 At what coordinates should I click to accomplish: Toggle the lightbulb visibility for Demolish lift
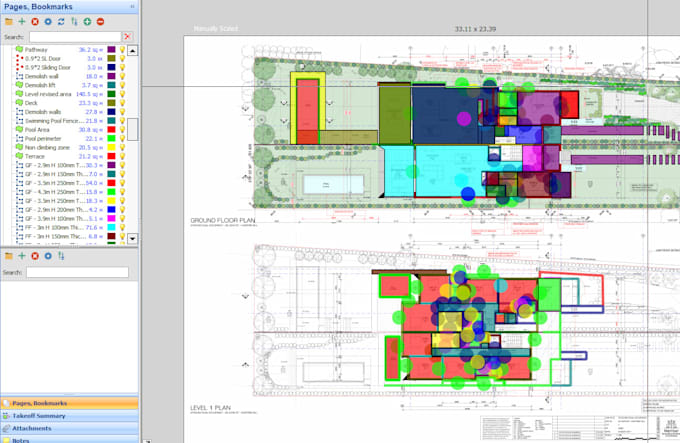pos(123,85)
